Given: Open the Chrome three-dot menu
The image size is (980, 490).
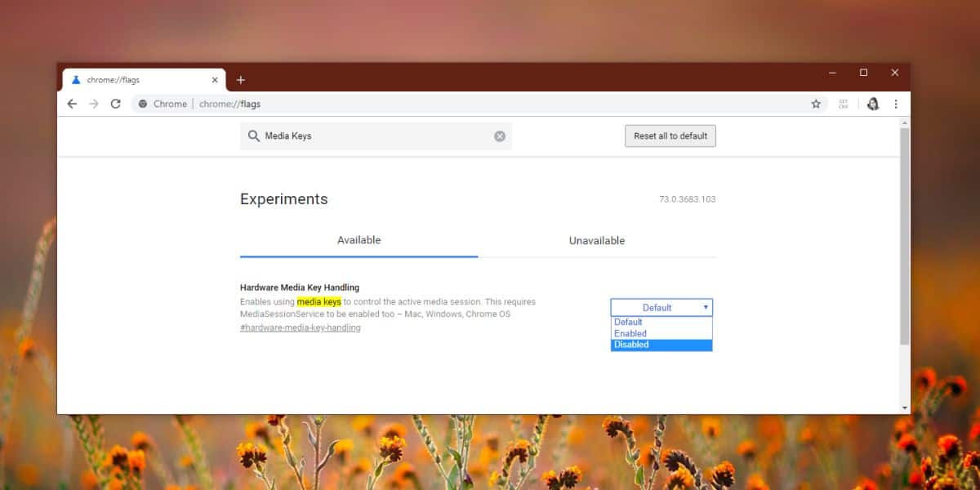Looking at the screenshot, I should (x=896, y=104).
